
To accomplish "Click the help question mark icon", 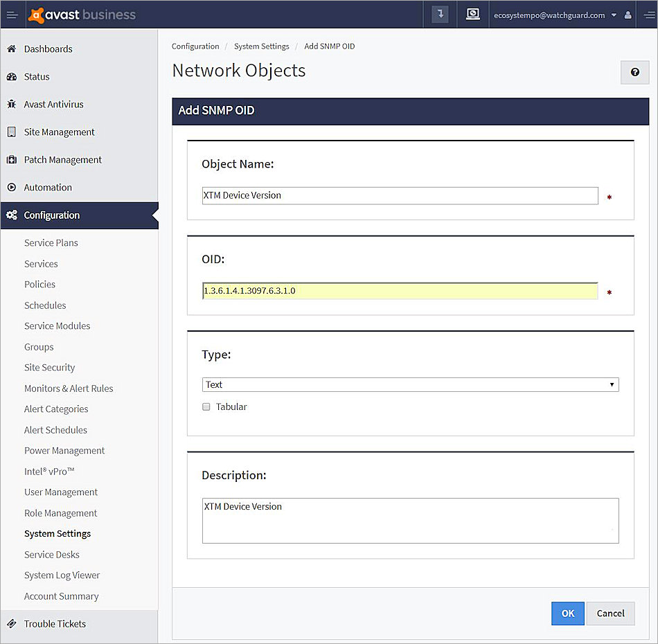I will 635,72.
